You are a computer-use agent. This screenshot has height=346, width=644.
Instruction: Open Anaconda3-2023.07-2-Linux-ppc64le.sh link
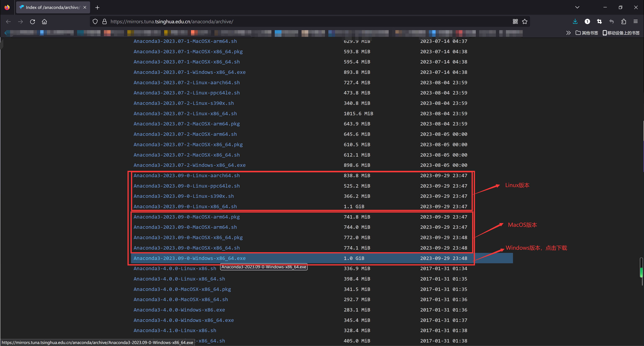point(186,93)
